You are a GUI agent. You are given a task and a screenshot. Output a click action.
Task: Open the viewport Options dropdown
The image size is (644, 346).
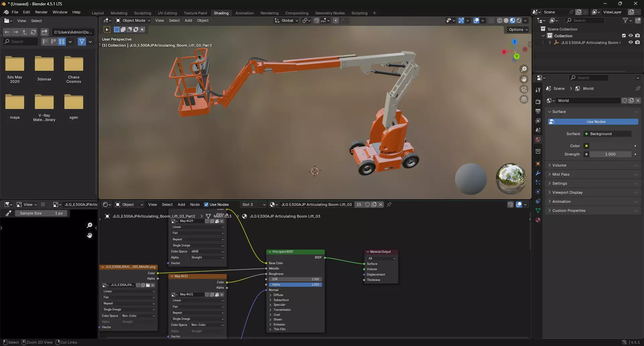pos(518,30)
